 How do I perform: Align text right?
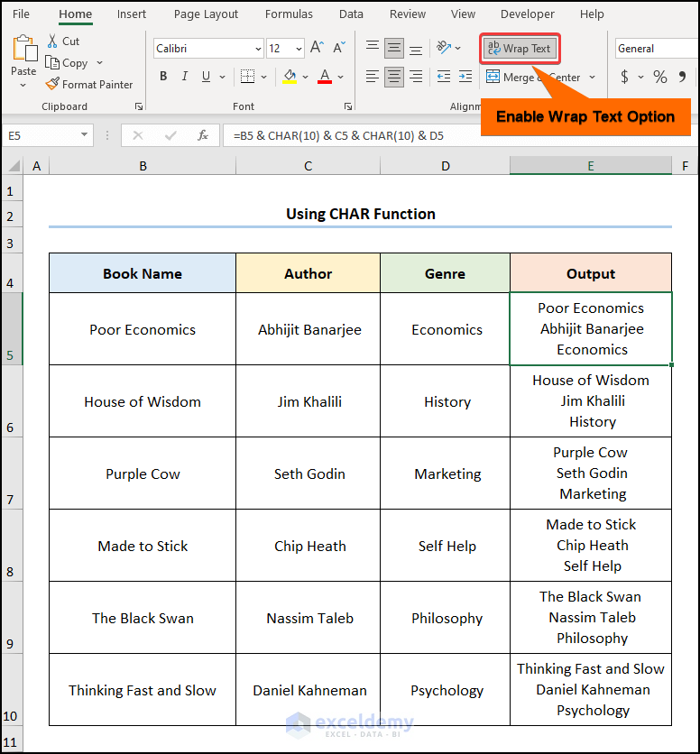click(x=416, y=77)
